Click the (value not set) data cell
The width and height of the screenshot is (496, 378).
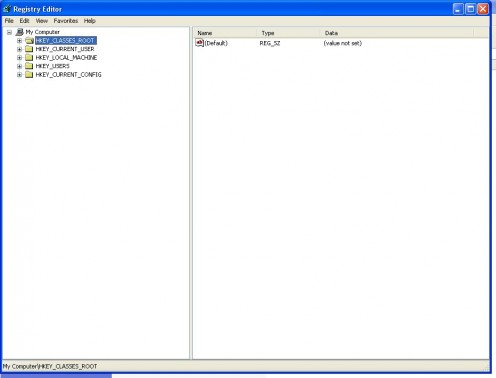click(343, 43)
